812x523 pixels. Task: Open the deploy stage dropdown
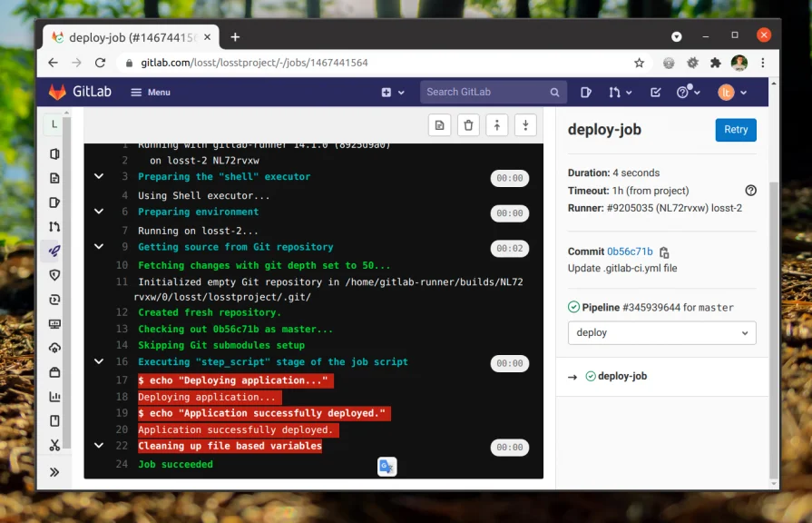(661, 333)
